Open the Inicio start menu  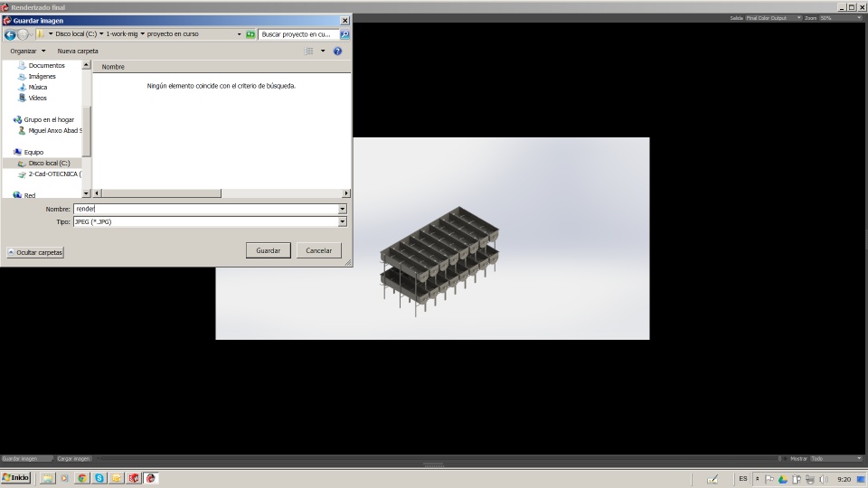(16, 478)
